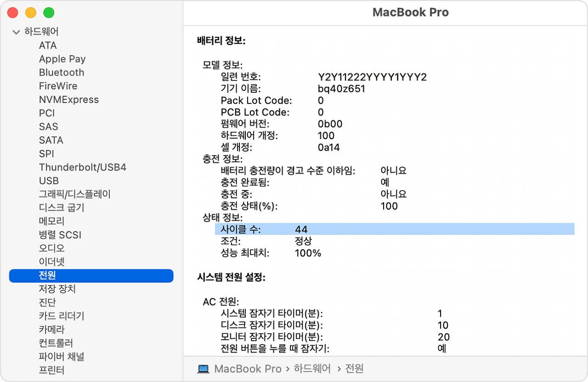Image resolution: width=588 pixels, height=382 pixels.
Task: Click the yellow minimize window button
Action: point(30,13)
